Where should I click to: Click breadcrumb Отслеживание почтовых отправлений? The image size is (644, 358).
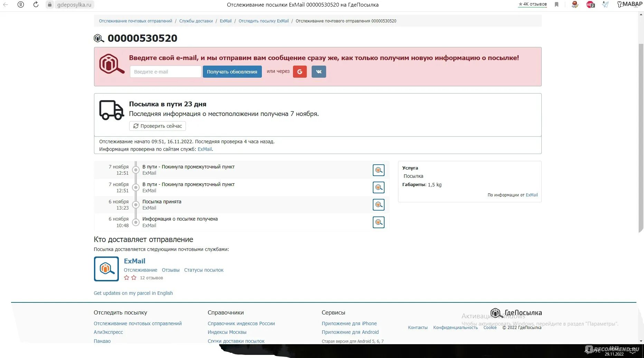click(135, 21)
